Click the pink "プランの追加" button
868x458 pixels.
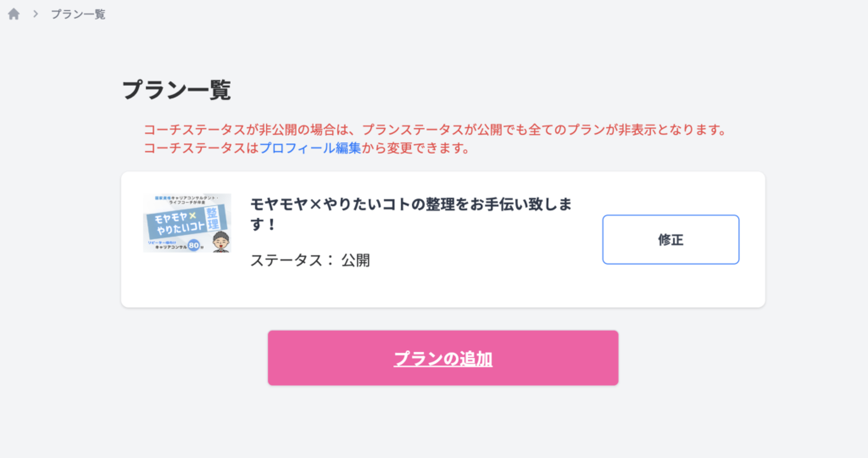[442, 358]
